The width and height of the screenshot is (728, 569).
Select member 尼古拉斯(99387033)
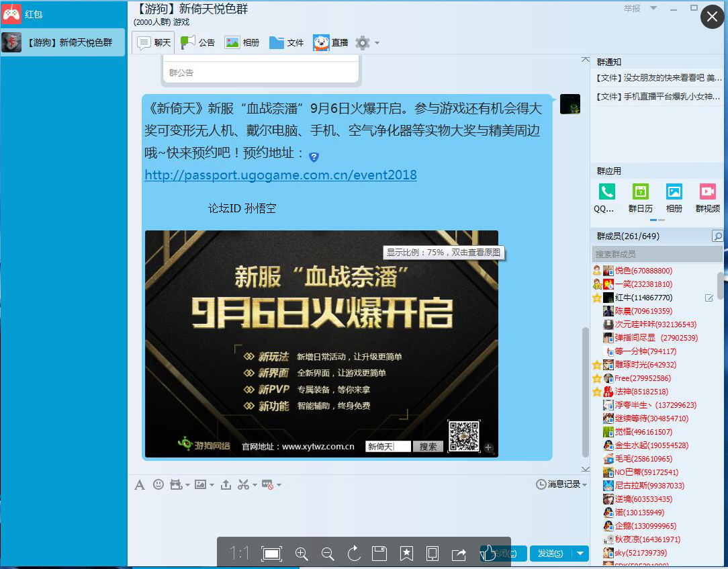(649, 486)
